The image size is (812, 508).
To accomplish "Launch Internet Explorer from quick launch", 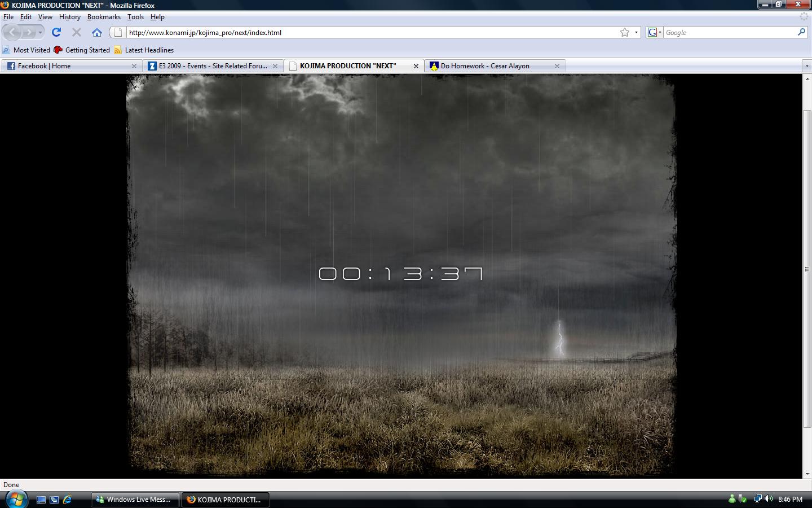I will tap(68, 500).
